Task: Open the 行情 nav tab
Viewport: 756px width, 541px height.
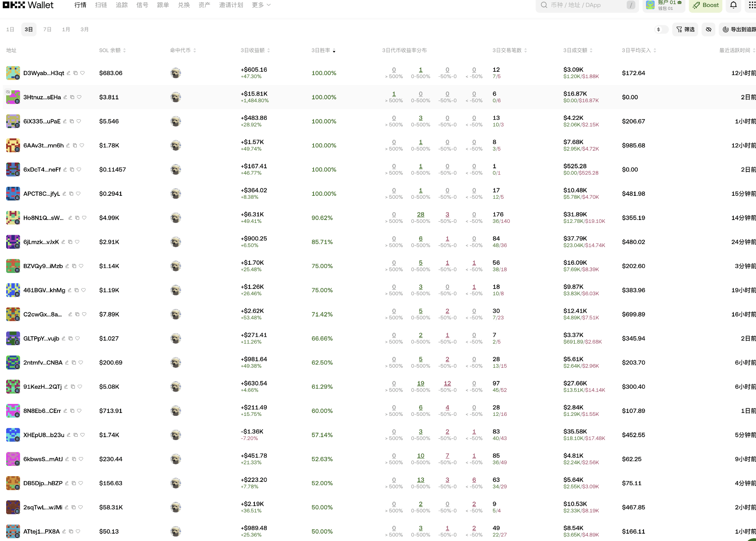Action: (80, 5)
